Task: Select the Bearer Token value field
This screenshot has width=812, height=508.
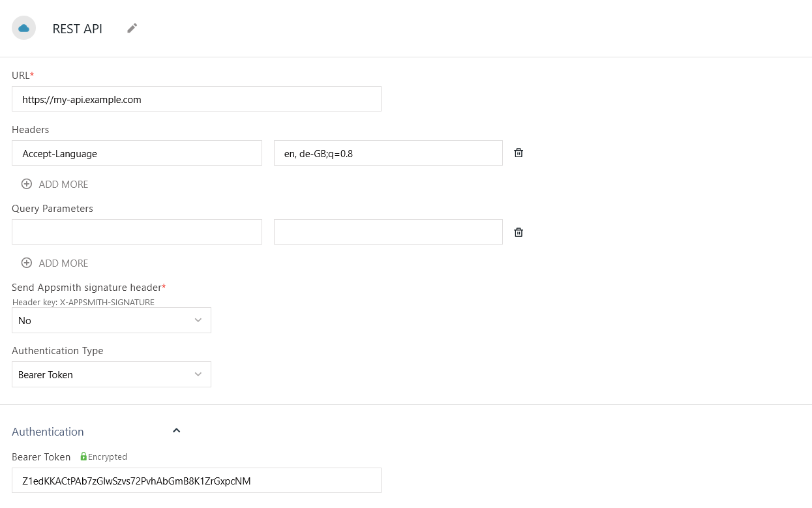Action: (x=196, y=480)
